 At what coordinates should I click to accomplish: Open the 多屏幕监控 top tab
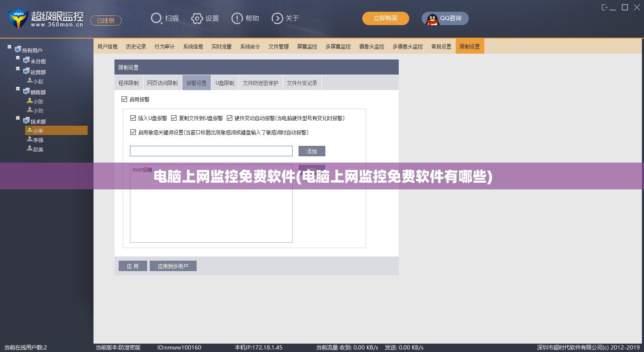click(338, 47)
